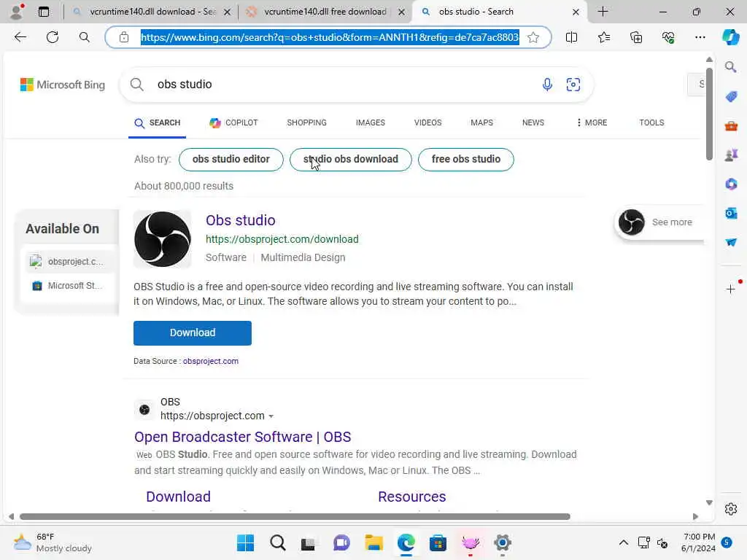Open the Favorites list icon

[604, 37]
